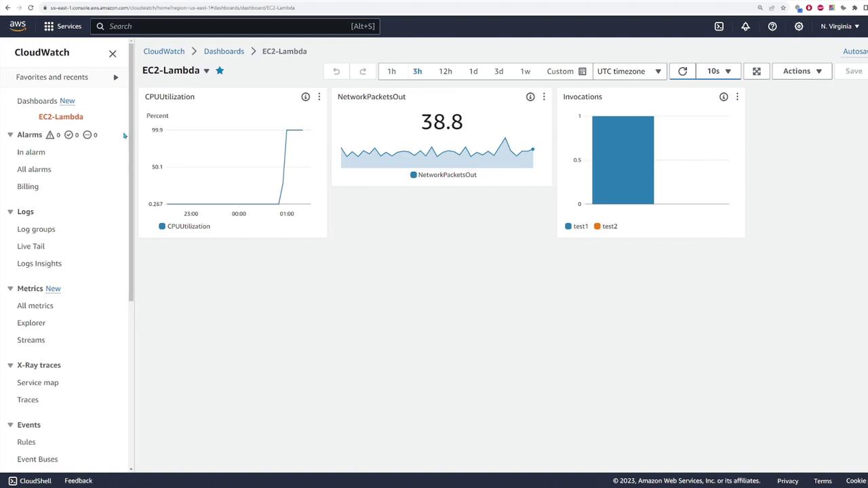Show info for the CPUUtilization widget

coord(306,97)
